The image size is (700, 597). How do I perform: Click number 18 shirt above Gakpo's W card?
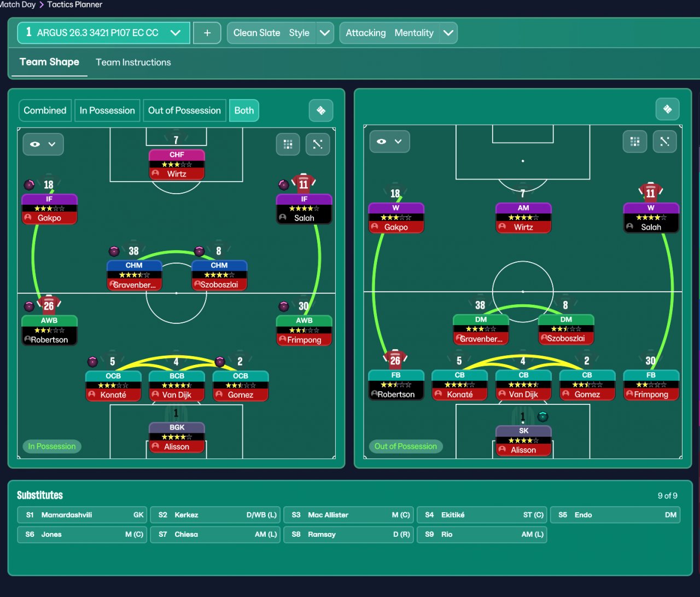pos(395,193)
